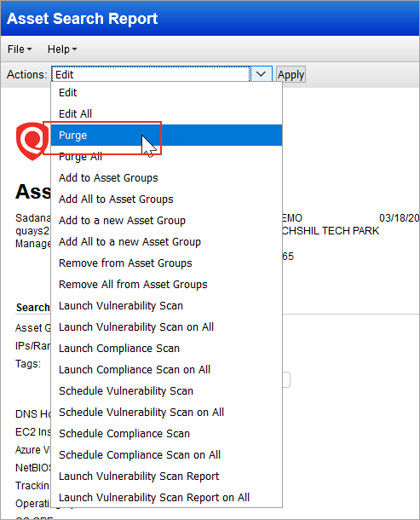Image resolution: width=420 pixels, height=520 pixels.
Task: Choose Remove All from Asset Groups
Action: click(166, 284)
